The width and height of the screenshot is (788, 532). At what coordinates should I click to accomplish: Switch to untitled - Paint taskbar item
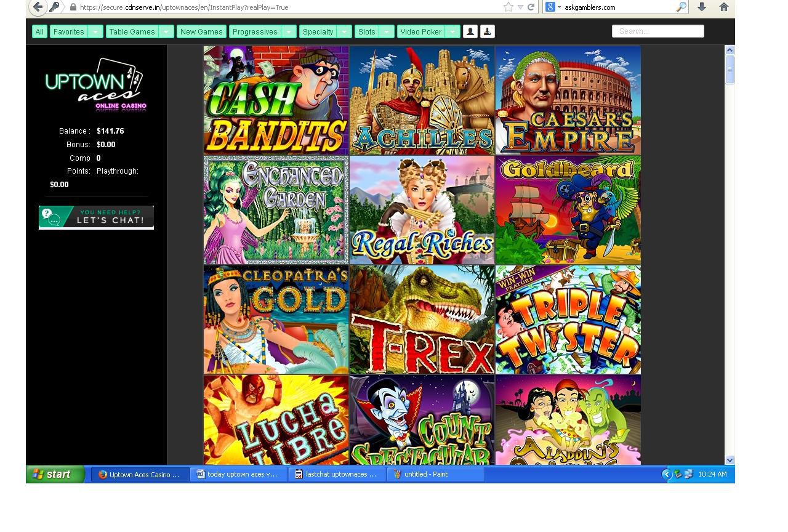click(436, 475)
